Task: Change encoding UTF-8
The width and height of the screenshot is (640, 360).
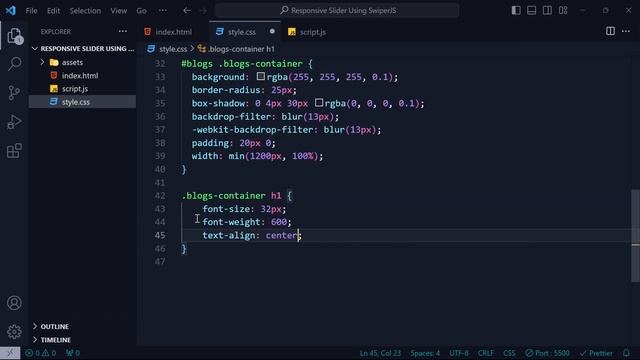Action: 459,353
